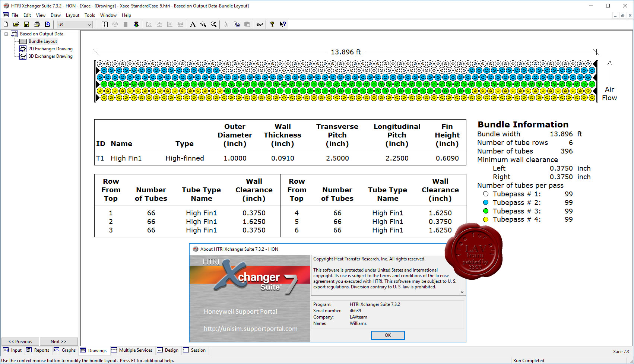Switch to the Design tab
This screenshot has width=634, height=364.
168,350
